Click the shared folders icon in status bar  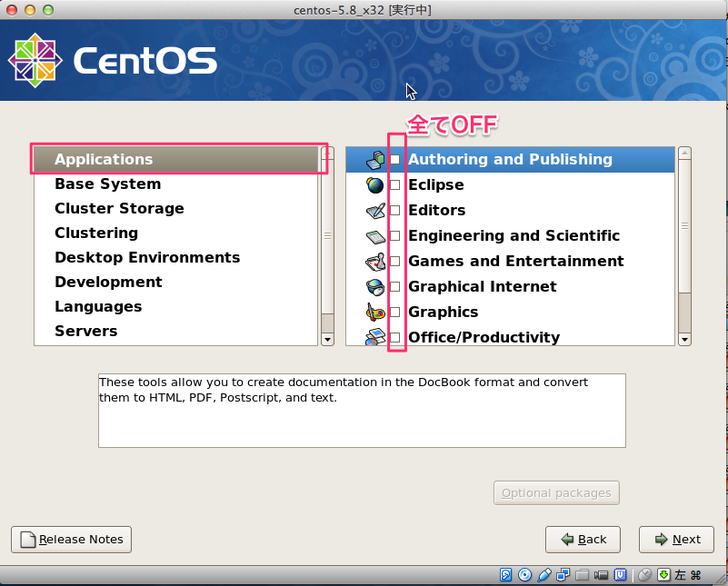tap(583, 574)
